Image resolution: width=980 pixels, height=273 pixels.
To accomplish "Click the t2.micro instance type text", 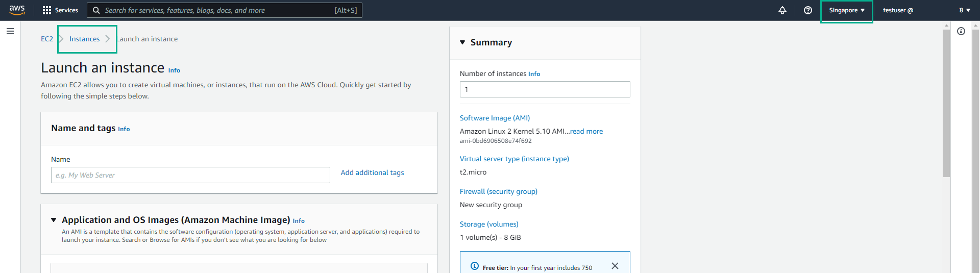I will tap(473, 172).
